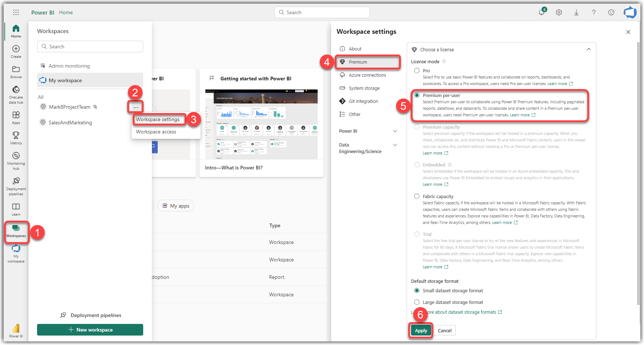Click the Embedded info icon
644x345 pixels.
coord(450,165)
